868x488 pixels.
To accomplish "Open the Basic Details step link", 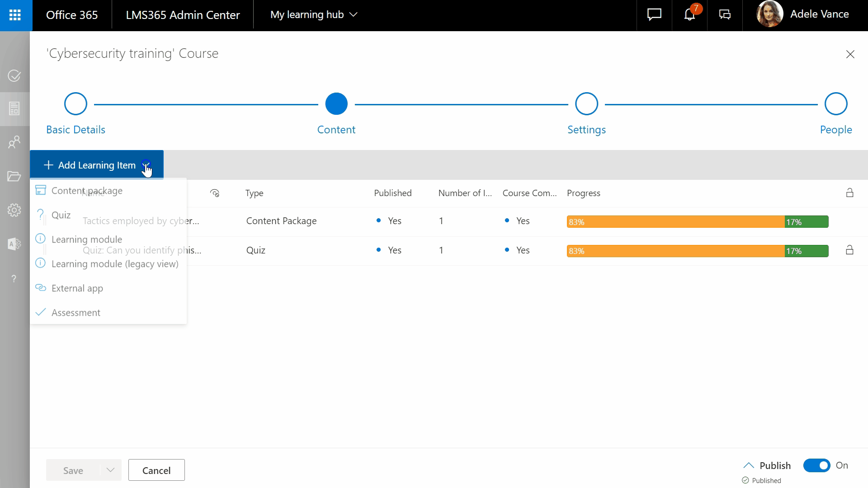I will (x=75, y=130).
